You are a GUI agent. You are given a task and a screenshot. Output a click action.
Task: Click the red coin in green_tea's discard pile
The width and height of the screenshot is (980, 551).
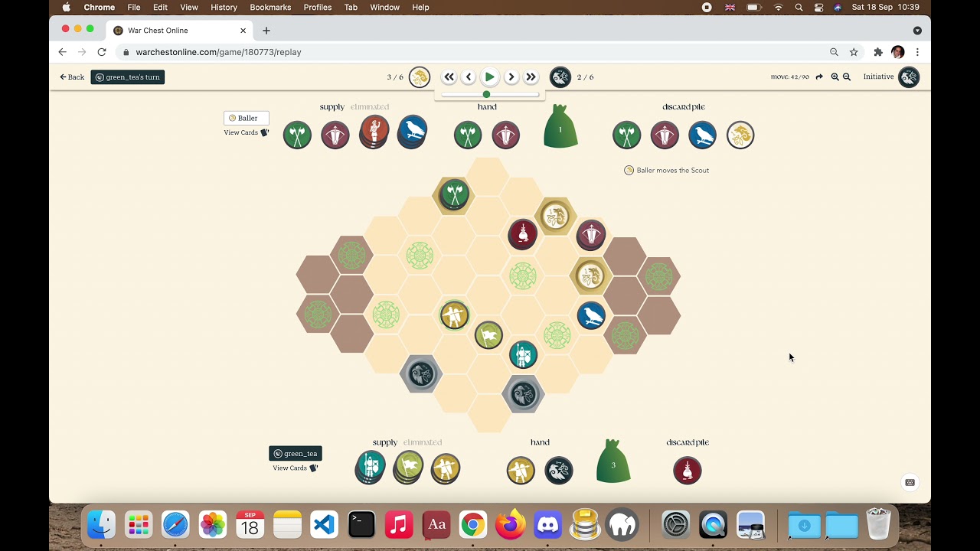[x=688, y=471]
